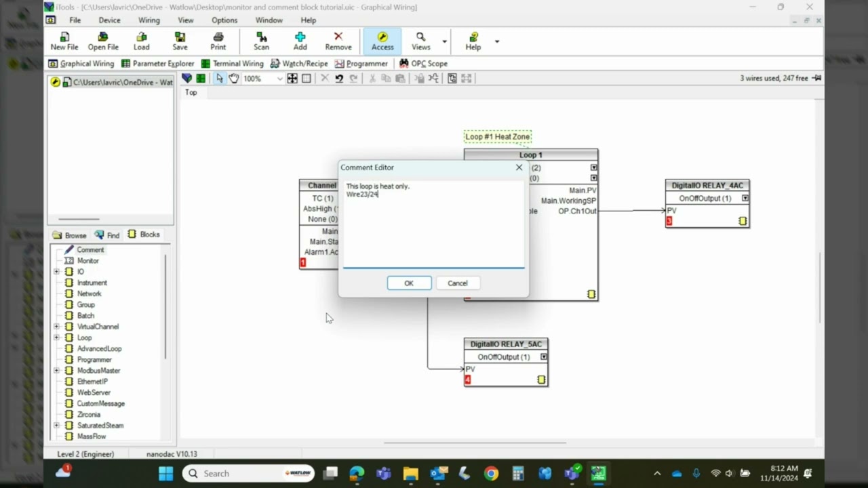Expand the SaturatedSteam tree node
This screenshot has width=868, height=488.
point(56,426)
